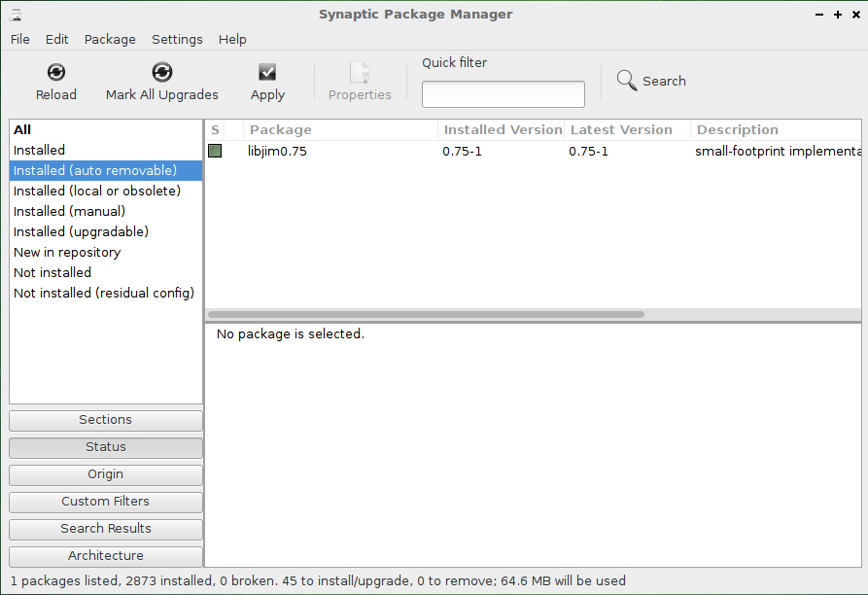
Task: Select New in repository filter
Action: click(106, 253)
